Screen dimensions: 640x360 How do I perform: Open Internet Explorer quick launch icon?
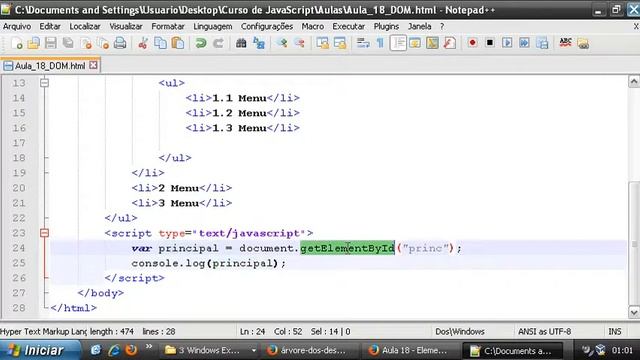click(114, 350)
